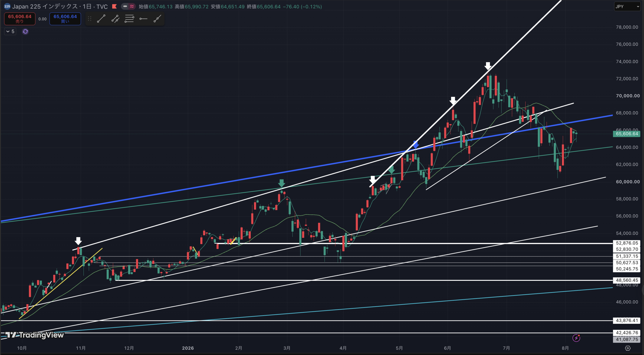Select the green current price label 65,606.64

tap(627, 134)
